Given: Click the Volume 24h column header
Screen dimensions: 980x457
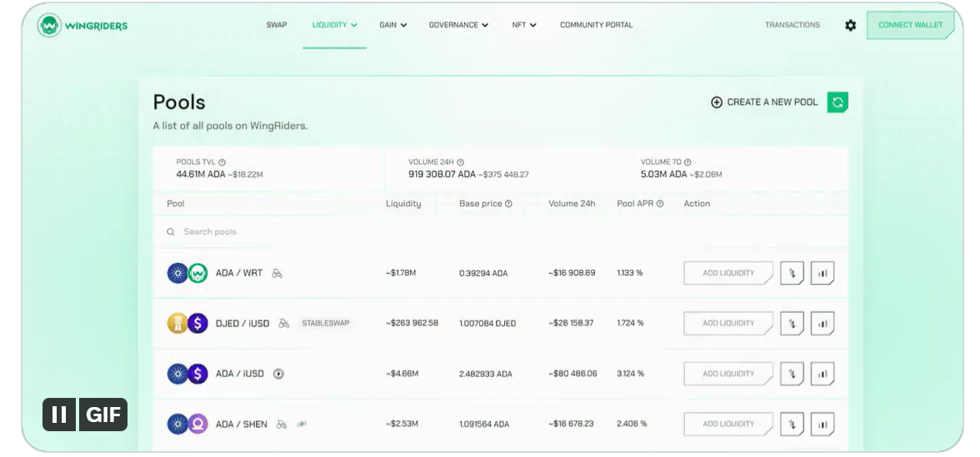Looking at the screenshot, I should pyautogui.click(x=572, y=203).
